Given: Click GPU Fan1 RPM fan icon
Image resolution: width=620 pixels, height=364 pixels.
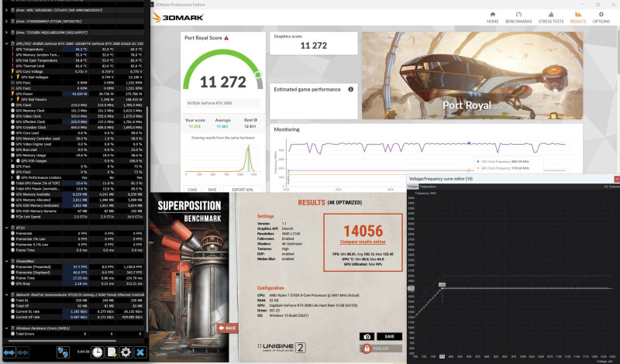Looking at the screenshot, I should [x=12, y=83].
